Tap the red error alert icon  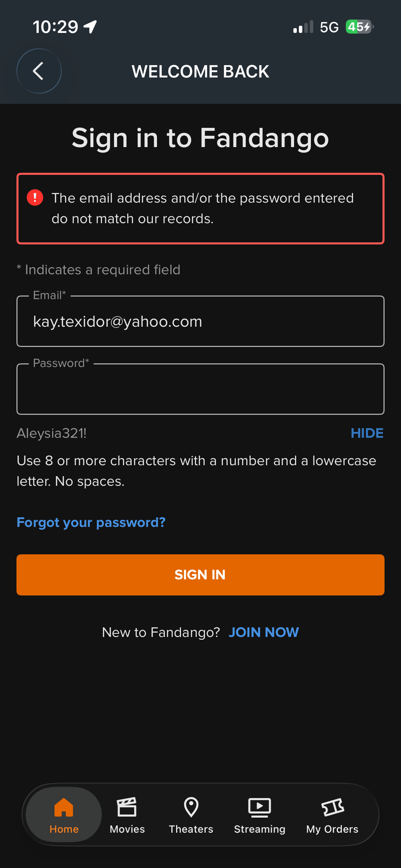pyautogui.click(x=35, y=197)
